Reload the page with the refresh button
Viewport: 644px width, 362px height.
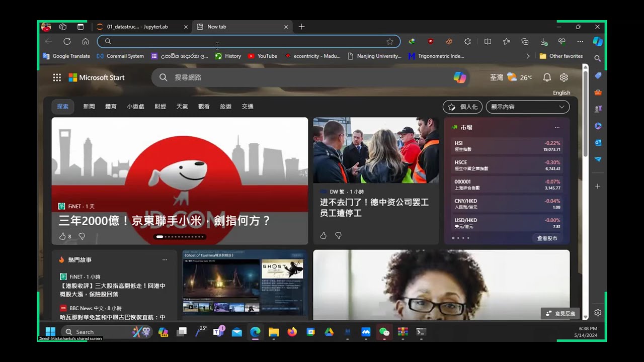(x=67, y=41)
